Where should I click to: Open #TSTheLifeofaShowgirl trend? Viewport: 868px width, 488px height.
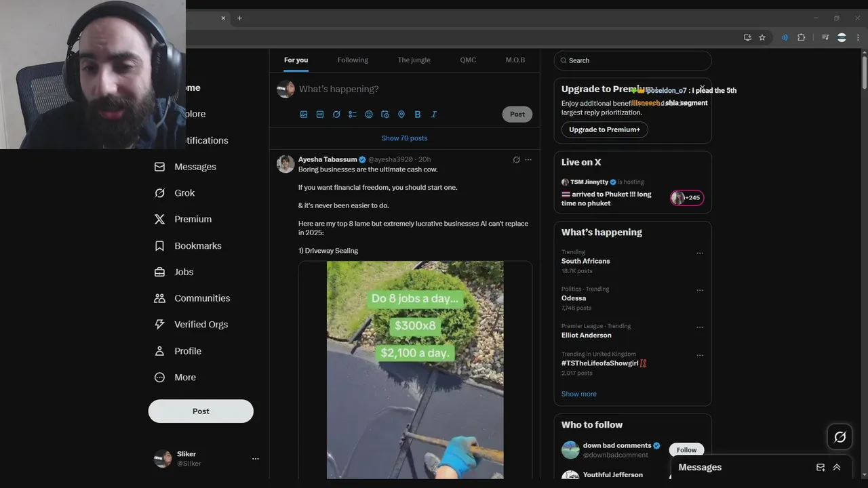click(604, 363)
